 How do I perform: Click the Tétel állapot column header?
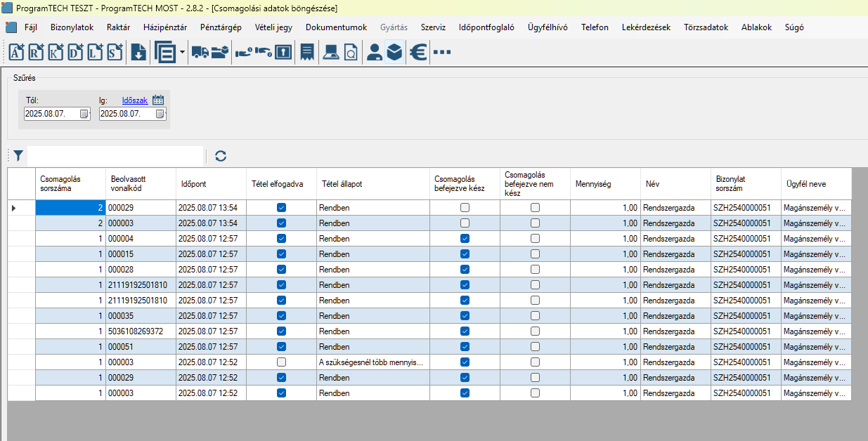pyautogui.click(x=373, y=184)
